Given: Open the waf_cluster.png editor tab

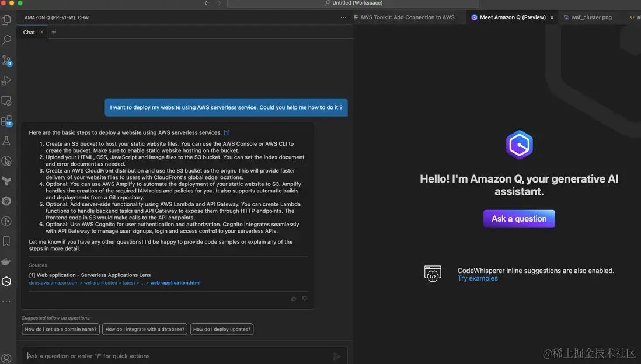Looking at the screenshot, I should [x=587, y=17].
